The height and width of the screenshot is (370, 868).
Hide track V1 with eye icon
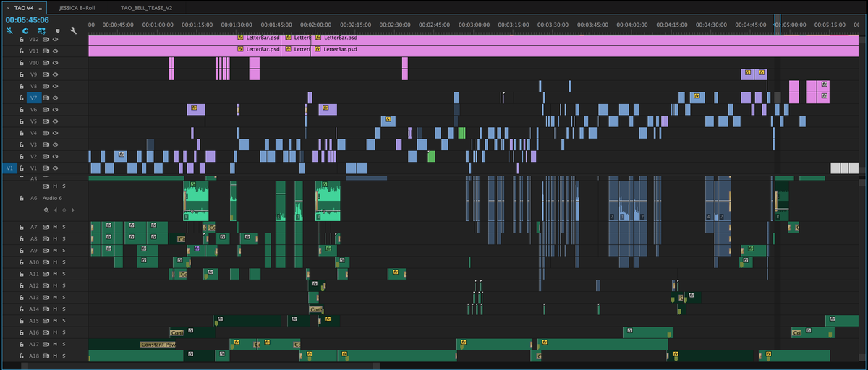click(x=55, y=168)
